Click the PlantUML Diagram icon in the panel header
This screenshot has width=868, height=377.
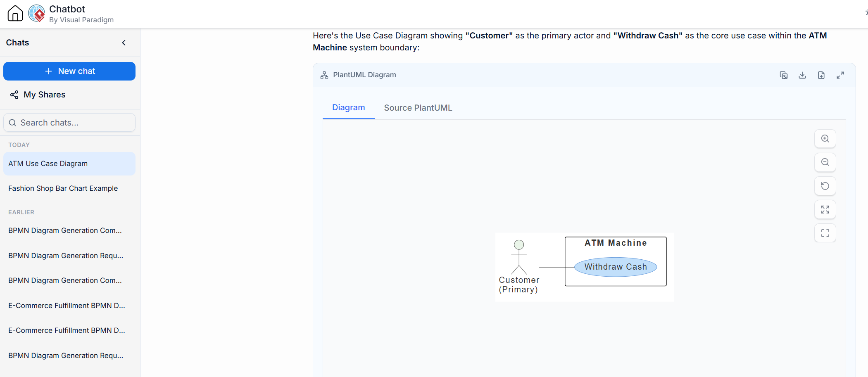tap(324, 75)
